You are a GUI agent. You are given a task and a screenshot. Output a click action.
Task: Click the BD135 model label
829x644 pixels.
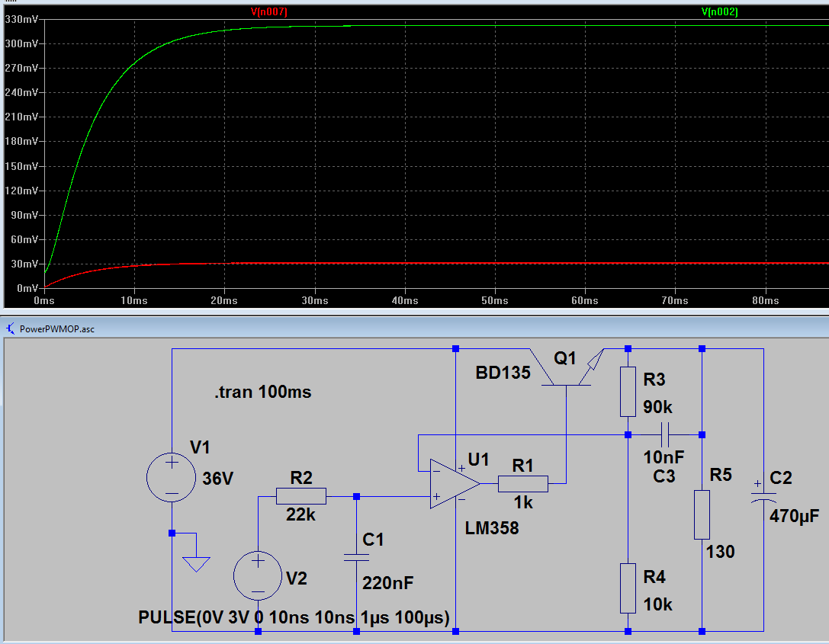pos(503,373)
